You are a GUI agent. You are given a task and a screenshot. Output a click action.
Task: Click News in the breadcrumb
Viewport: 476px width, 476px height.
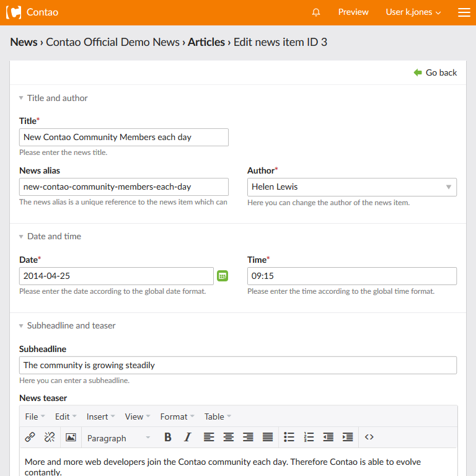pos(24,42)
